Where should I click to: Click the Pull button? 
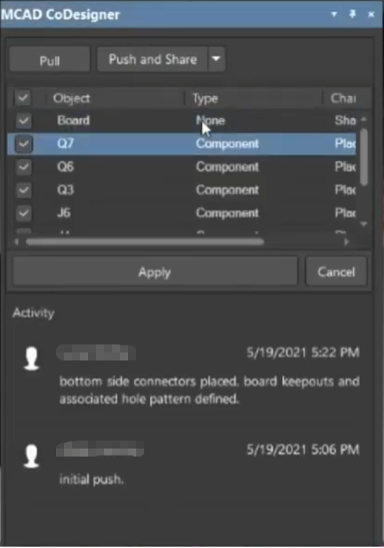(x=50, y=60)
